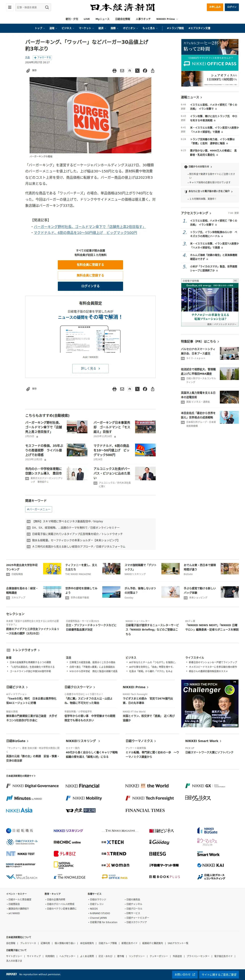Click the 無料会員に登録する button
Screen dimensions: 245x980
click(x=90, y=275)
